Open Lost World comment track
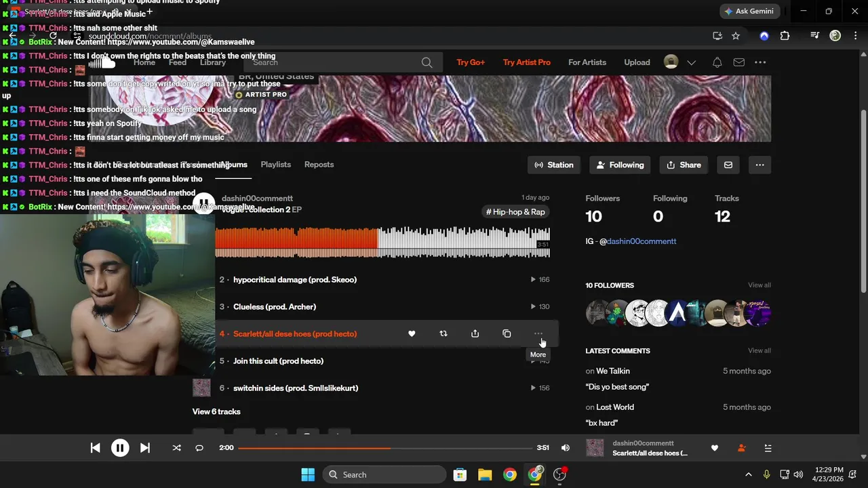 coord(615,407)
